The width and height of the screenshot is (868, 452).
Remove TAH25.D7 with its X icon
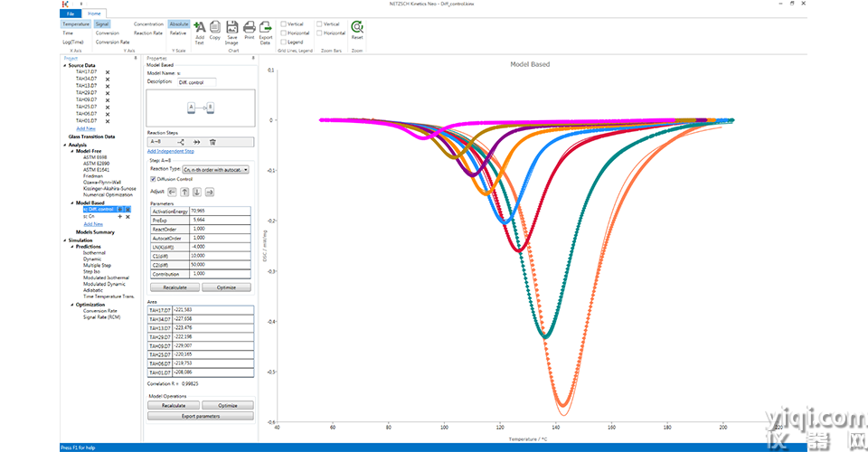[x=108, y=107]
